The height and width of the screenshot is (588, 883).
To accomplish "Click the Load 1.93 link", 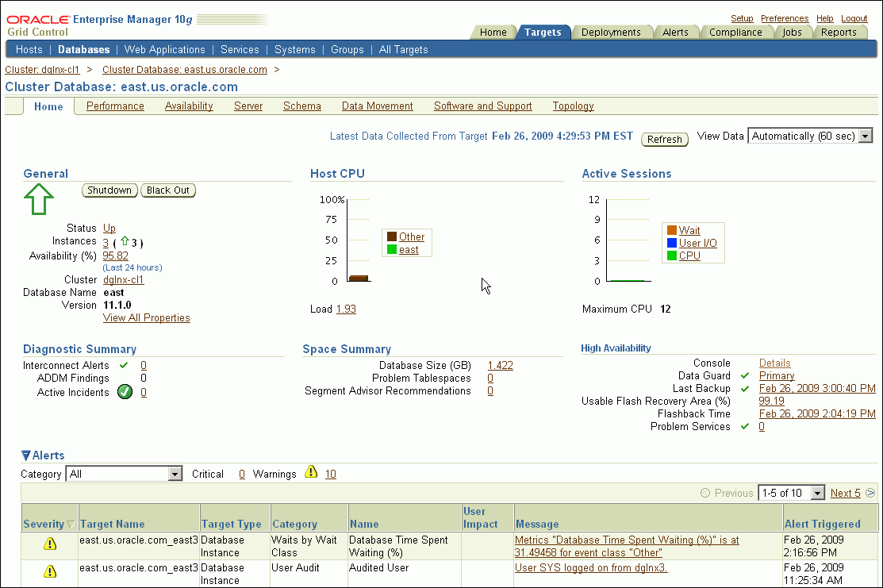I will point(346,309).
